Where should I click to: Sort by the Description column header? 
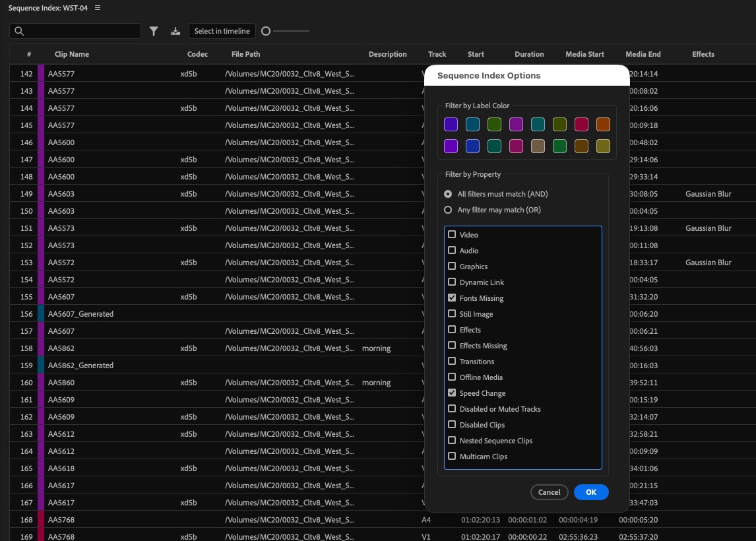(x=388, y=54)
